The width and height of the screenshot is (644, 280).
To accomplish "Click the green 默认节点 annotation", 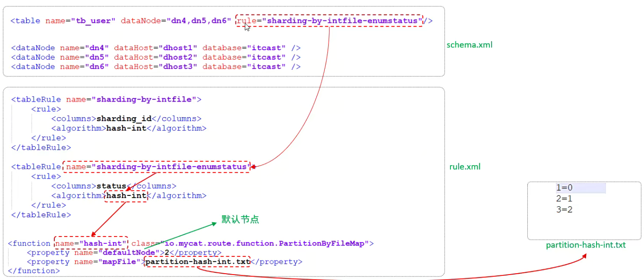I will point(240,219).
